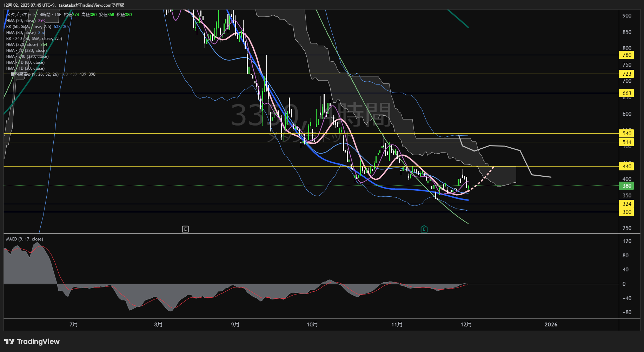Open the Ichimoku (9, 26, 52, 26) legend

click(34, 74)
